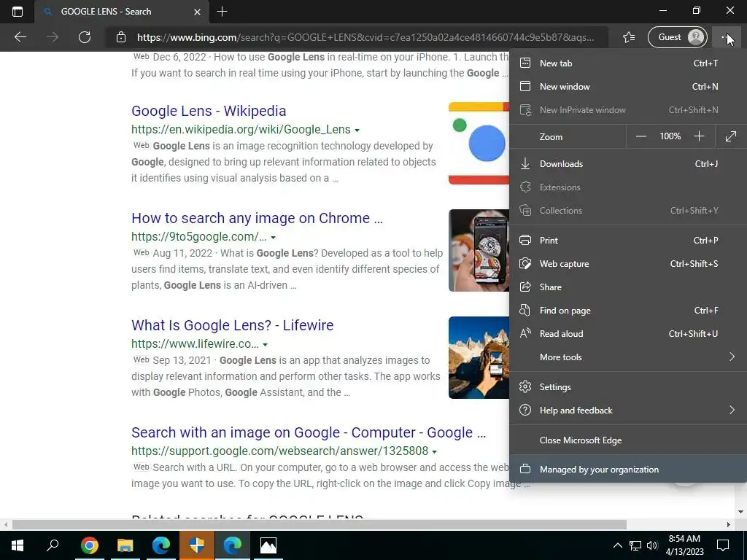The image size is (747, 560).
Task: Start Read aloud from the menu
Action: (x=628, y=334)
